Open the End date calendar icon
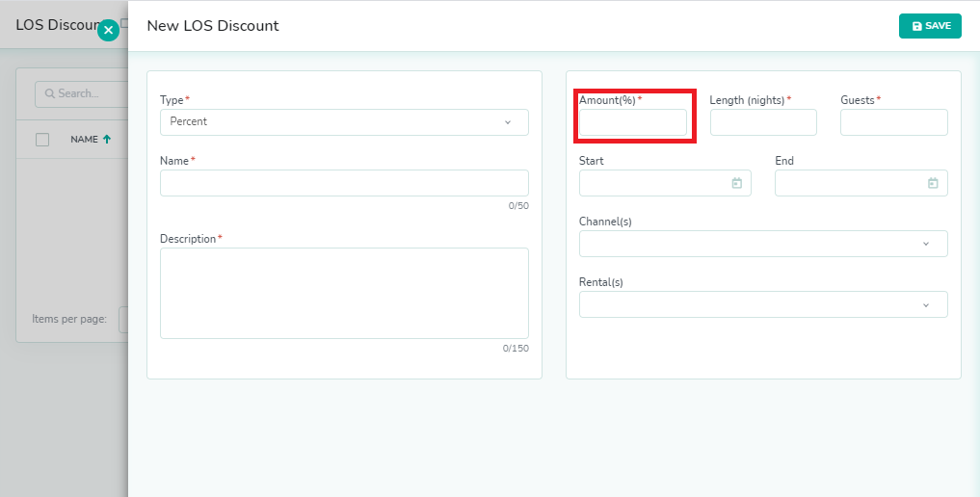This screenshot has width=980, height=497. pyautogui.click(x=933, y=183)
